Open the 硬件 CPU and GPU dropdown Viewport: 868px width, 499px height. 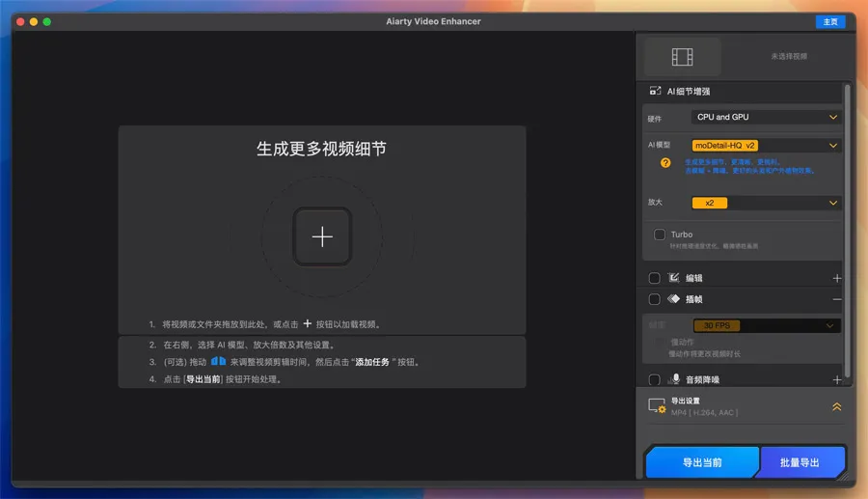pyautogui.click(x=766, y=117)
